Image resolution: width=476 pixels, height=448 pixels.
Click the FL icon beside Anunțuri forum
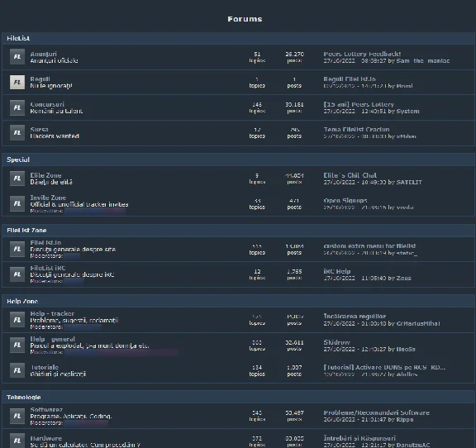[x=17, y=57]
